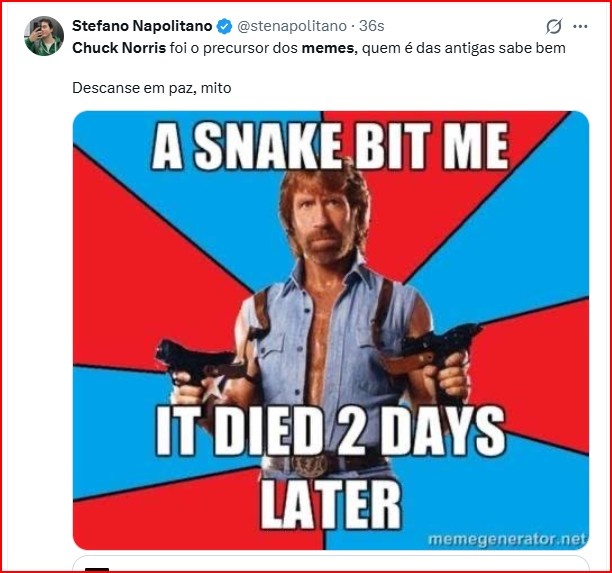Click the bold Chuck Norris text
This screenshot has height=573, width=612.
point(119,47)
